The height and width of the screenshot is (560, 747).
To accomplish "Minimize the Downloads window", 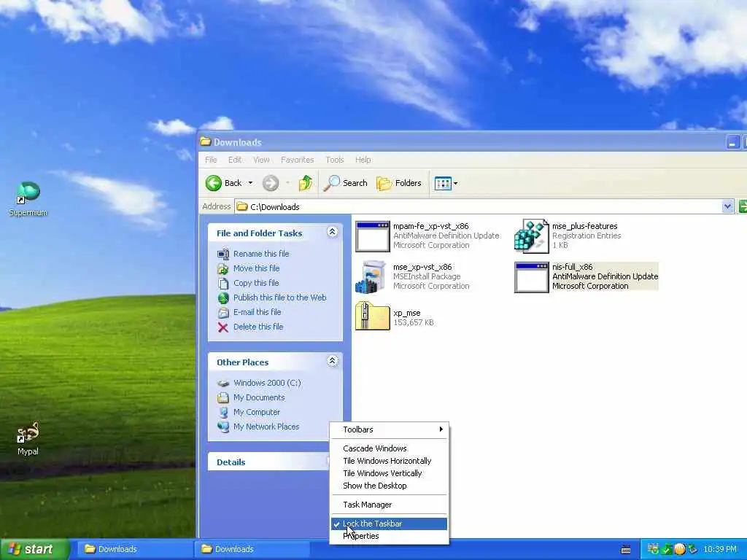I will pyautogui.click(x=732, y=142).
